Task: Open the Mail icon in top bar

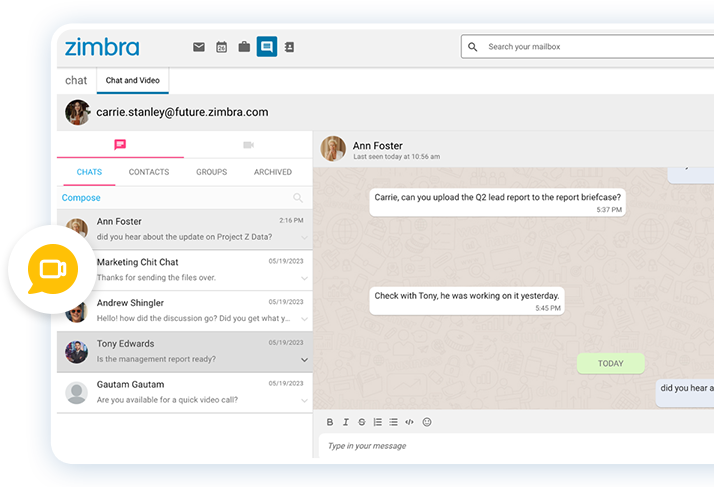Action: coord(199,47)
